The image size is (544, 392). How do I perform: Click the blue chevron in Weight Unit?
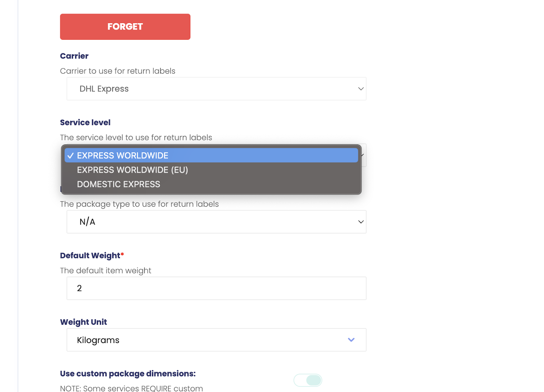[x=351, y=340]
